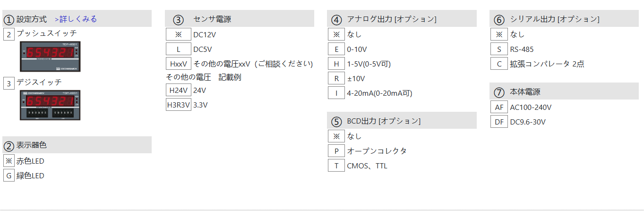Click the H3R3V example code
644x216 pixels.
click(179, 105)
